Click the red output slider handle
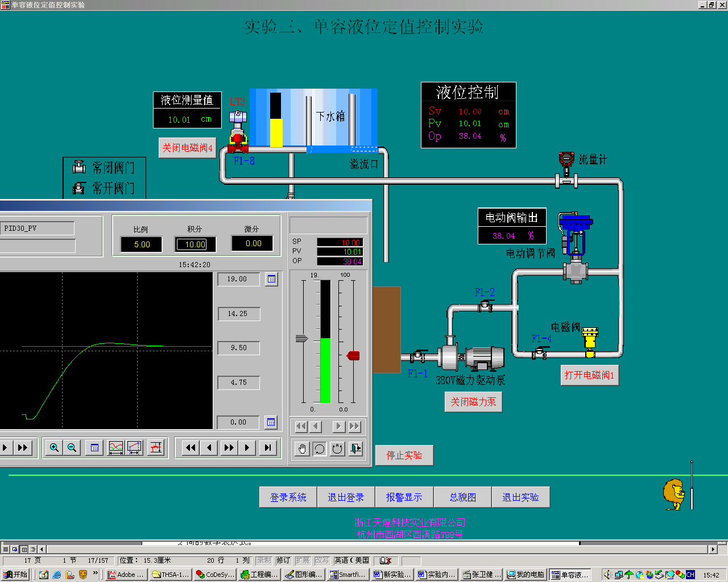Screen dimensions: 728x582 [x=353, y=356]
